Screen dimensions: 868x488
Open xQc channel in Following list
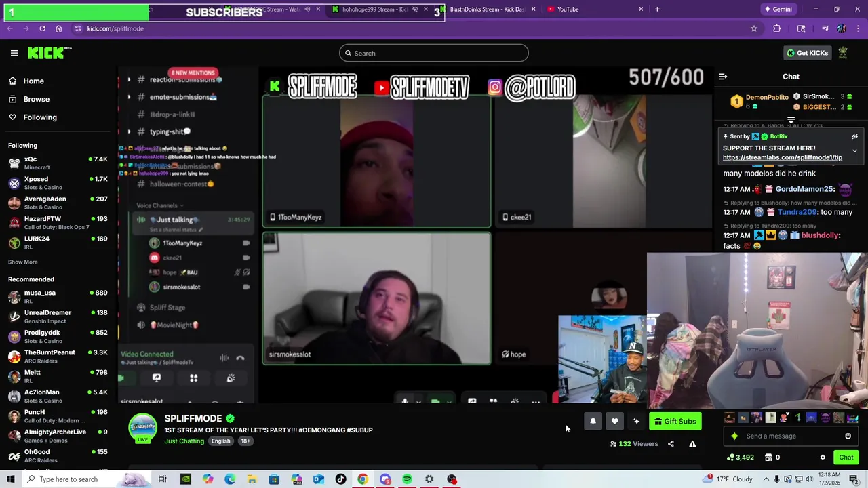pos(58,163)
